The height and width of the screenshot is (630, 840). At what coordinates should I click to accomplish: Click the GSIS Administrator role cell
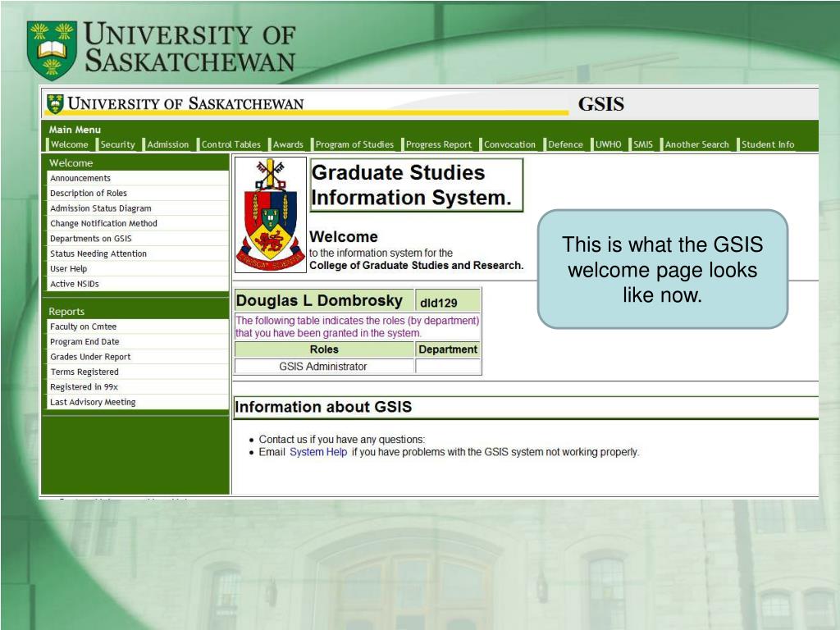323,367
